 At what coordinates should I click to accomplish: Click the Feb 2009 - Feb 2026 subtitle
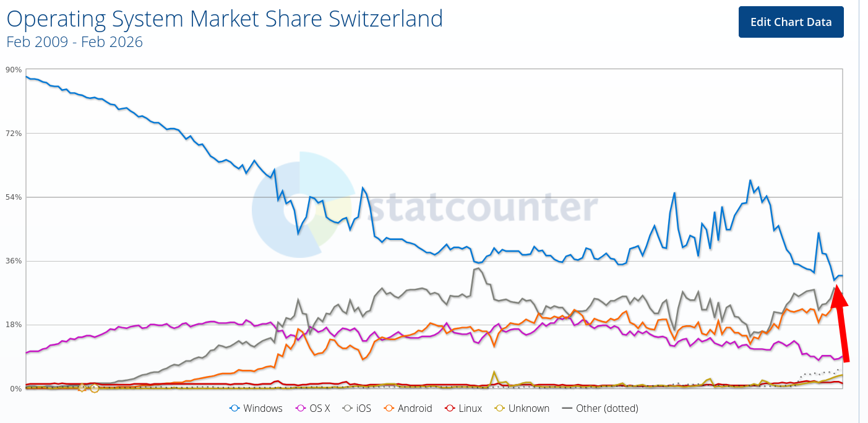click(x=74, y=42)
